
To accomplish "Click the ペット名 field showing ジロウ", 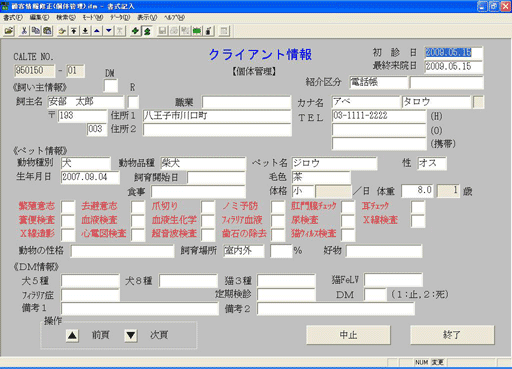I will [334, 163].
